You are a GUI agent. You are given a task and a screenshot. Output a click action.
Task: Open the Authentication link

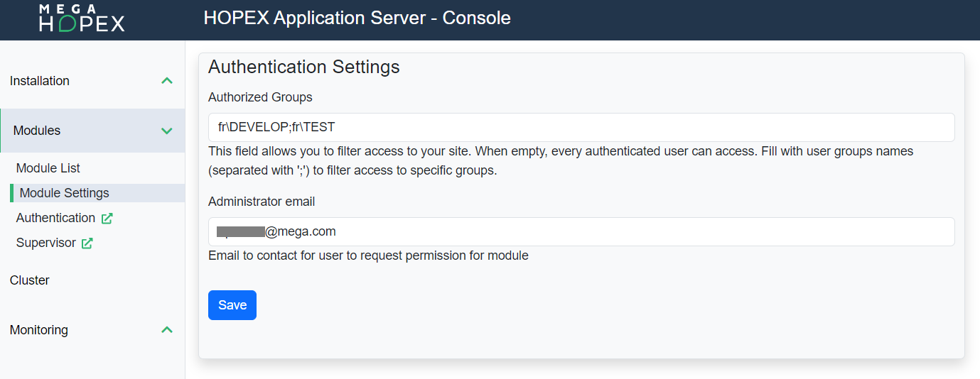[55, 218]
